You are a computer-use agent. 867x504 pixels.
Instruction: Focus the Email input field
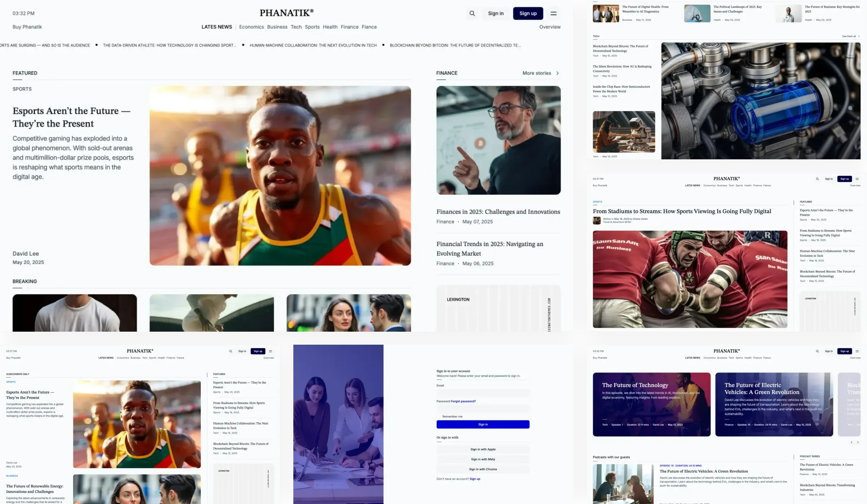pyautogui.click(x=483, y=393)
